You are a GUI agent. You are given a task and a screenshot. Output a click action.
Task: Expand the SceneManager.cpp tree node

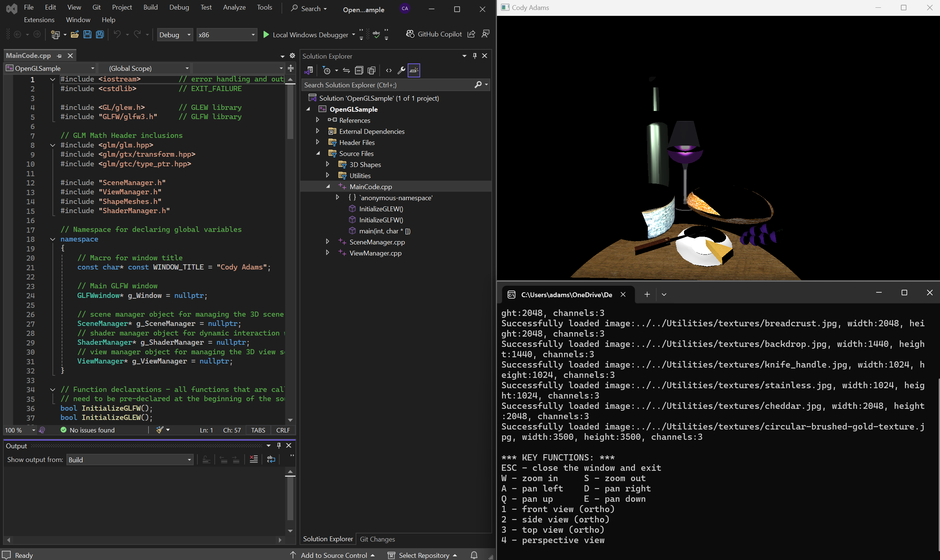point(328,242)
